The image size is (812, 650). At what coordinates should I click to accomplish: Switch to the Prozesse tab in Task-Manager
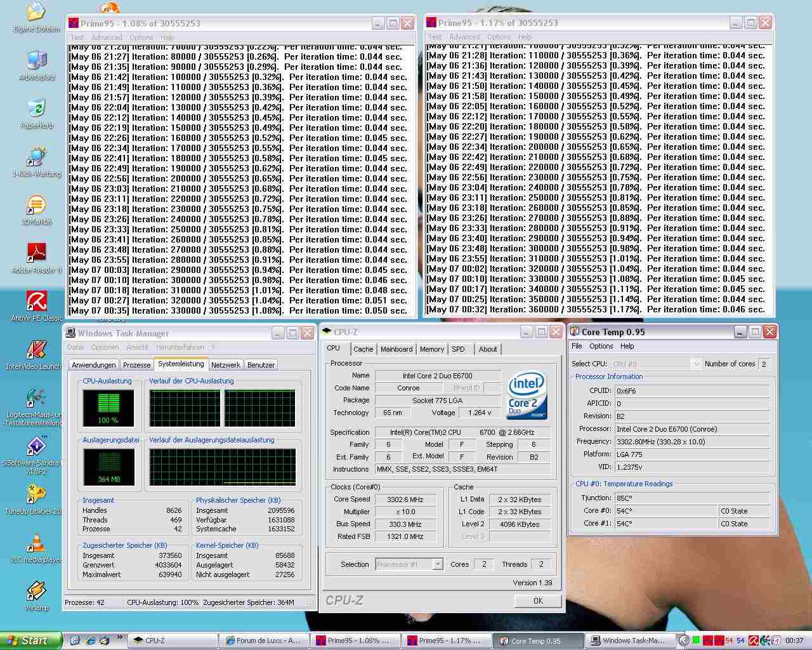(x=137, y=365)
